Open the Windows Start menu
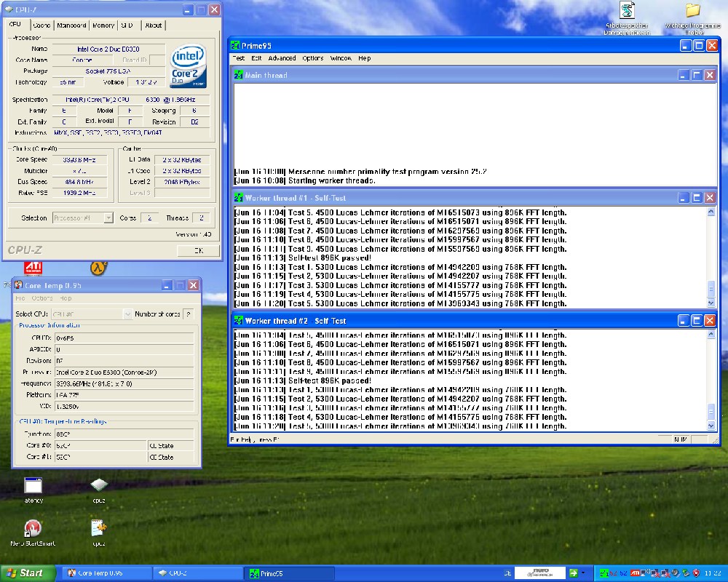 coord(28,573)
